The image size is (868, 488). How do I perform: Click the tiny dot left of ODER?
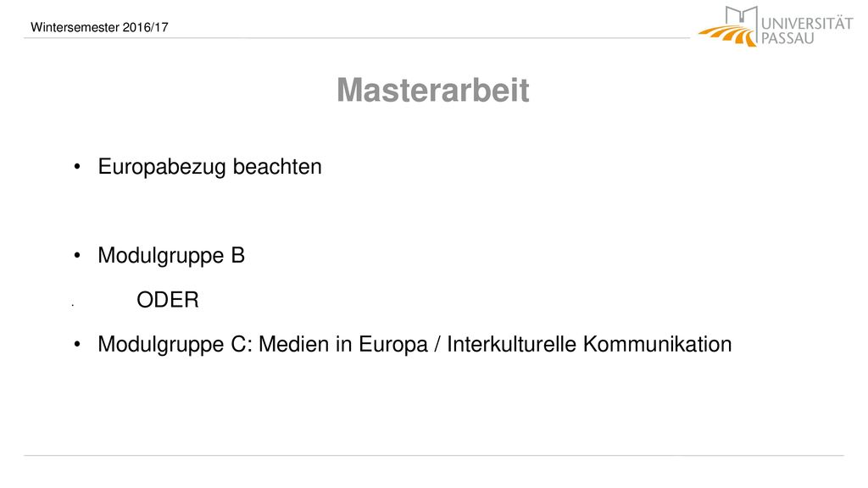(73, 304)
